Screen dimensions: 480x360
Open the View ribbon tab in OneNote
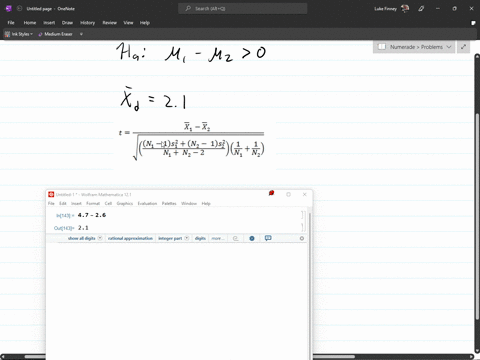128,23
